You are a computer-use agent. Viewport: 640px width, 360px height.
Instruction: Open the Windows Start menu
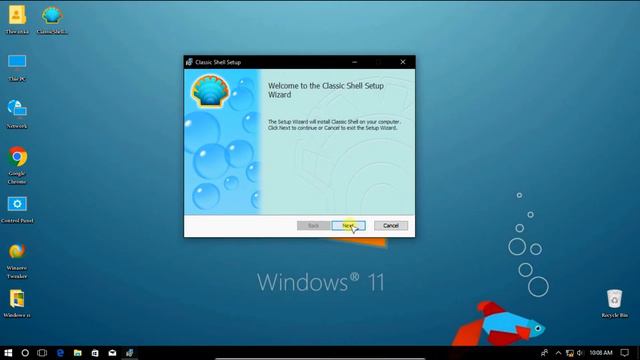[8, 353]
